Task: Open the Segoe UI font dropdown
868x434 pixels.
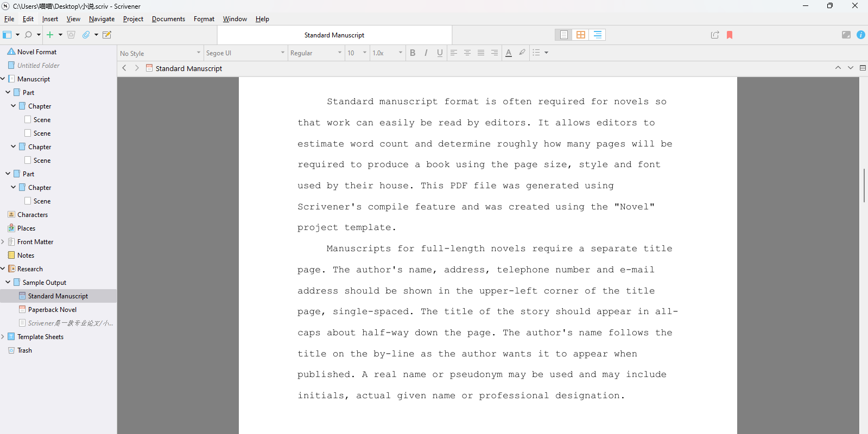Action: 245,53
